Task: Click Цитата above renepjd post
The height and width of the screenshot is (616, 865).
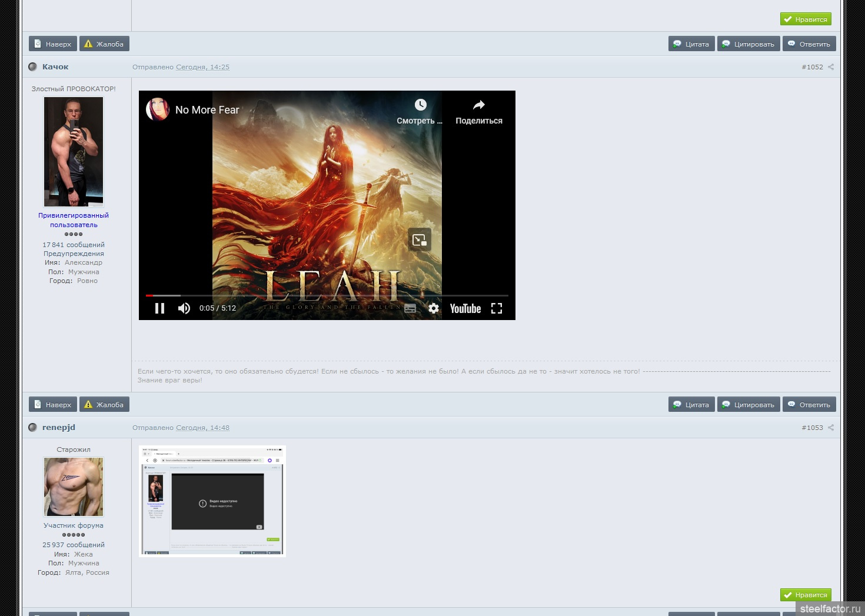Action: (691, 404)
